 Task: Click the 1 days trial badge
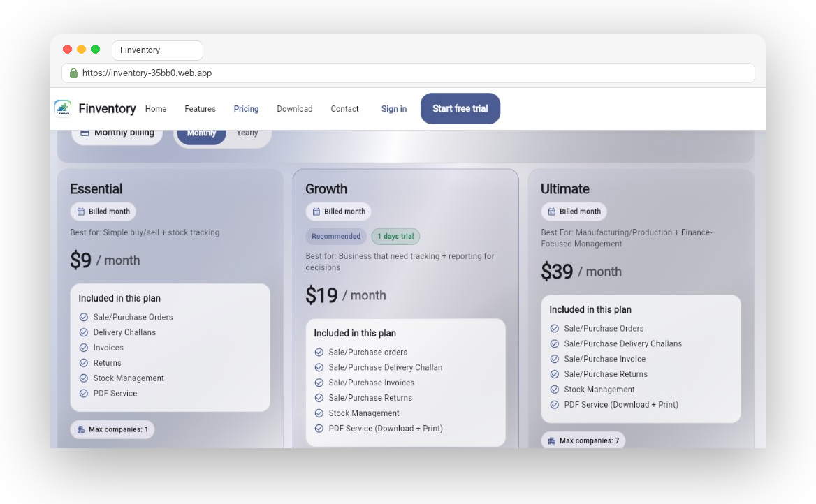395,236
